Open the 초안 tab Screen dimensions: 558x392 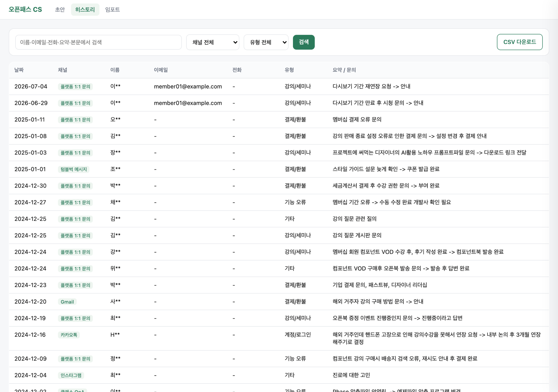60,10
